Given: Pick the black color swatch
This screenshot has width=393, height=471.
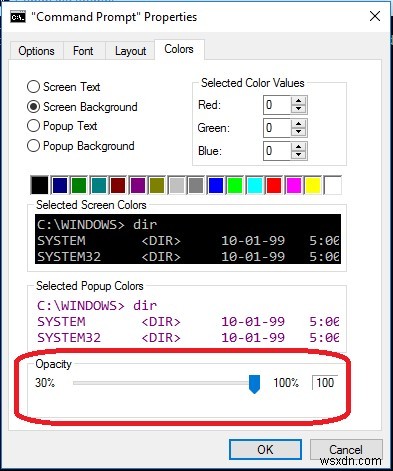Looking at the screenshot, I should pos(40,185).
